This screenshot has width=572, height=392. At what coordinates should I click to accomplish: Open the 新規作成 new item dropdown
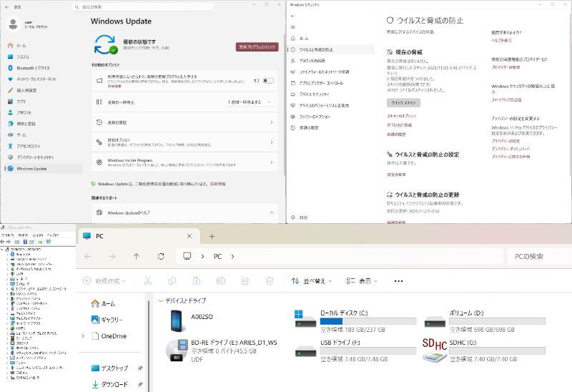click(104, 281)
